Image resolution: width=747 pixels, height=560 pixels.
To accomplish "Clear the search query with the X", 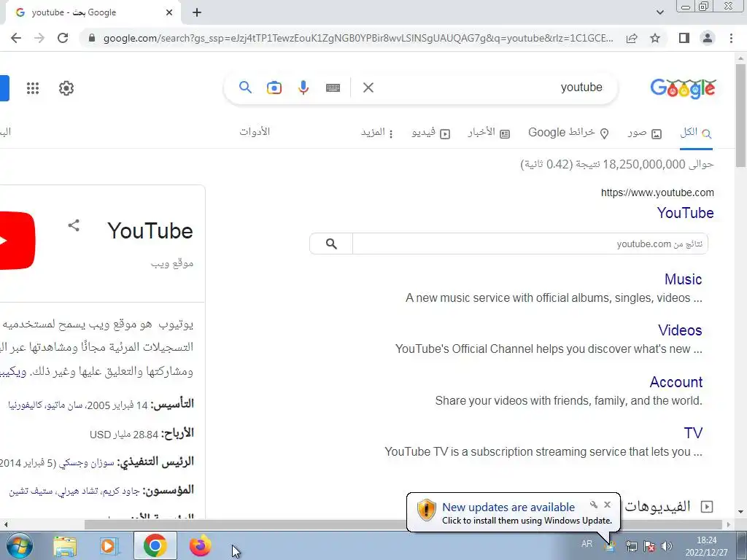I will pos(368,87).
